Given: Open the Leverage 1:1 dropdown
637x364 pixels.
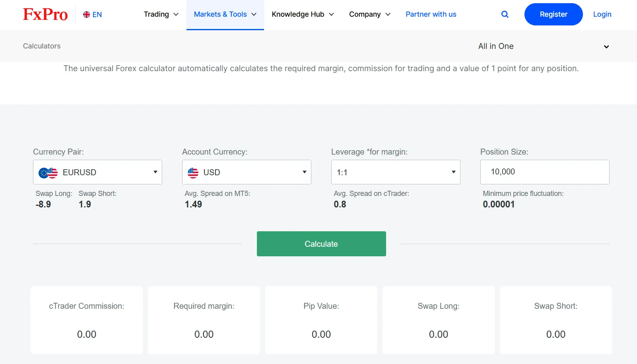Looking at the screenshot, I should click(x=395, y=172).
